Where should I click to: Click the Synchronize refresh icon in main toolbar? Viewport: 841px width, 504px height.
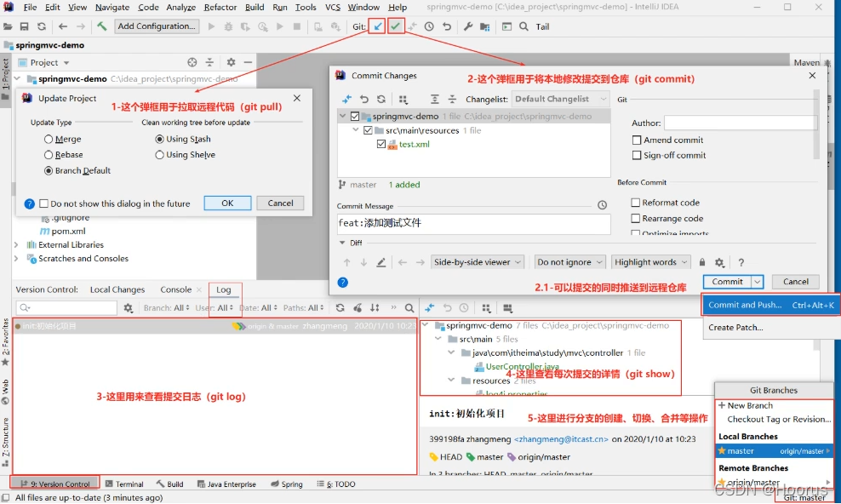tap(42, 26)
